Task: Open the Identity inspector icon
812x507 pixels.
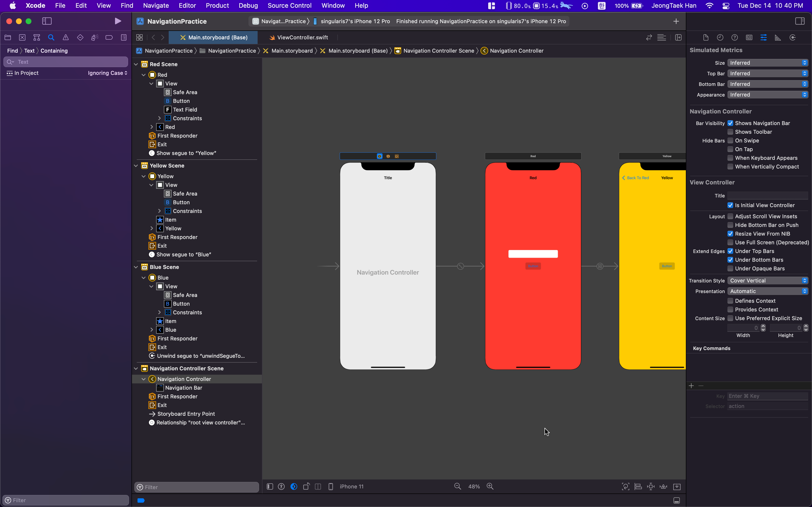Action: [749, 38]
